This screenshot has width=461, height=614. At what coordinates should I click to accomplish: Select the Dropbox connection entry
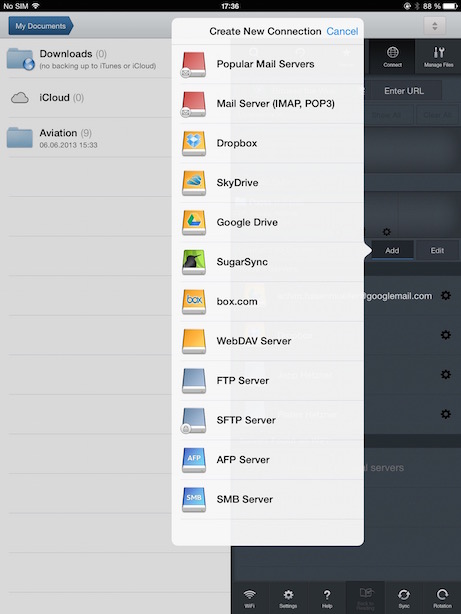pyautogui.click(x=268, y=143)
